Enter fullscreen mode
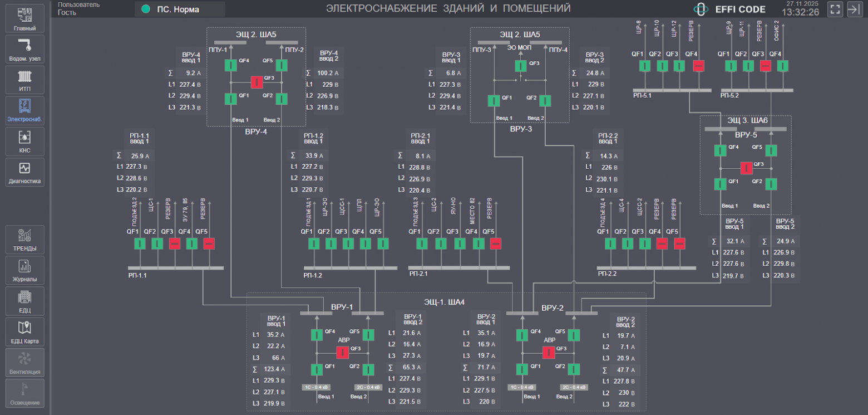Viewport: 868px width, 415px height. point(835,9)
